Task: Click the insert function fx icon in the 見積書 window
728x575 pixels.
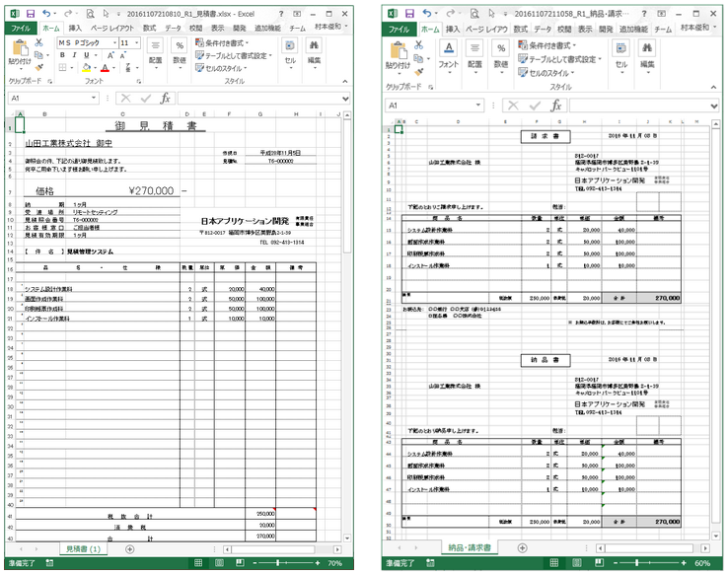Action: point(166,99)
